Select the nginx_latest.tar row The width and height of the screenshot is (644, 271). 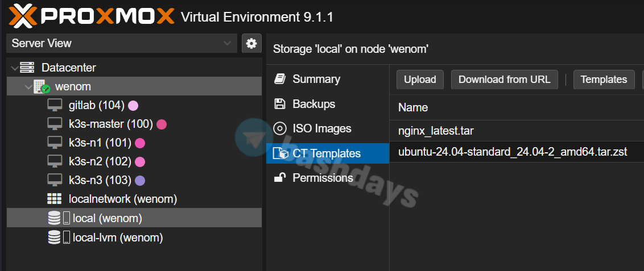click(436, 131)
